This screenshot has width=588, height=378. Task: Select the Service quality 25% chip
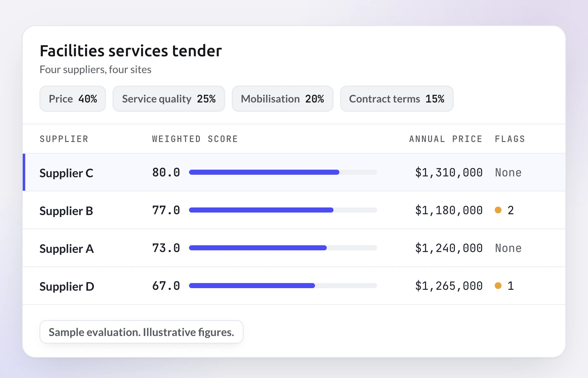(169, 99)
